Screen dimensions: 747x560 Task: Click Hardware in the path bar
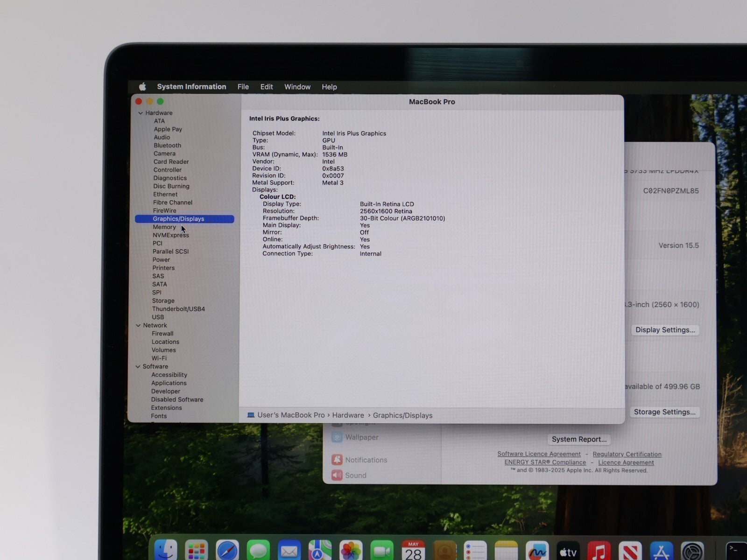(x=348, y=415)
